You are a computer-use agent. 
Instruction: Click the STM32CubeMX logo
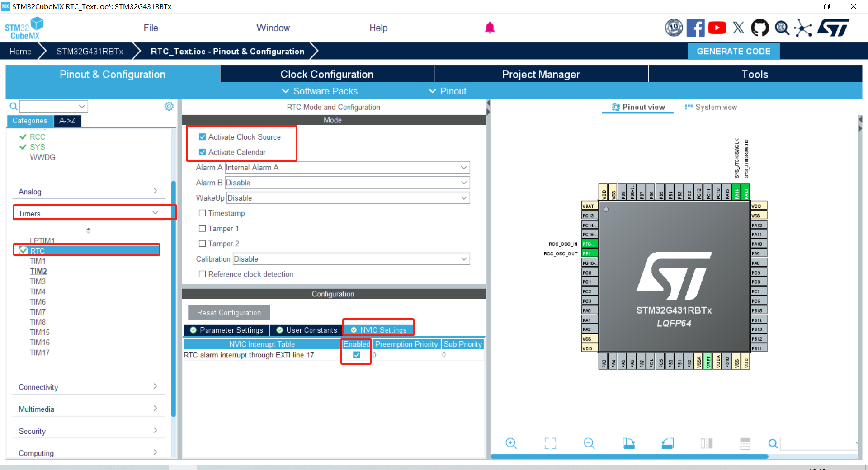[x=24, y=28]
